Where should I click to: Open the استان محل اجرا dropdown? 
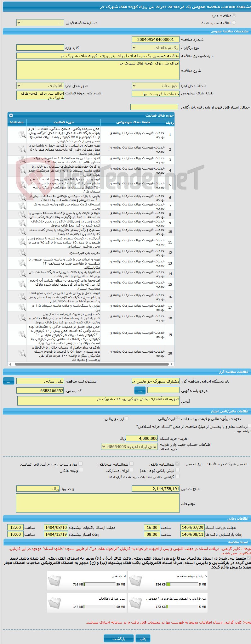[x=156, y=86]
